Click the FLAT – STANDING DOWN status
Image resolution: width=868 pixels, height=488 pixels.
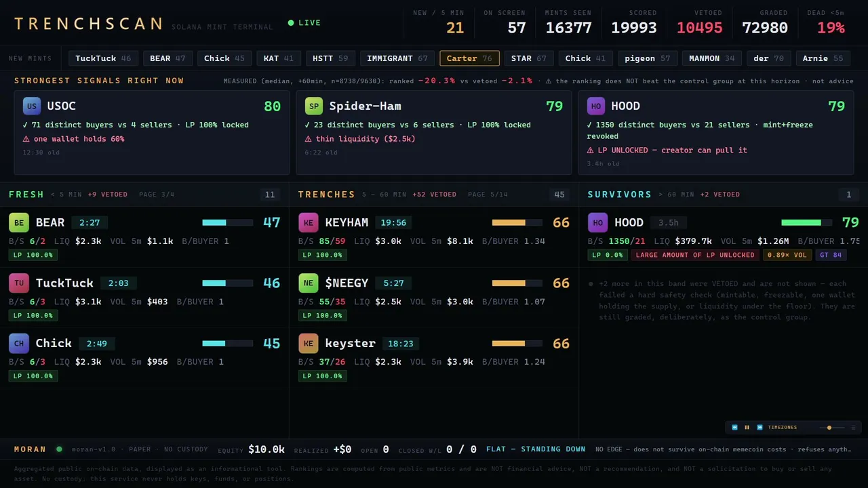(536, 449)
